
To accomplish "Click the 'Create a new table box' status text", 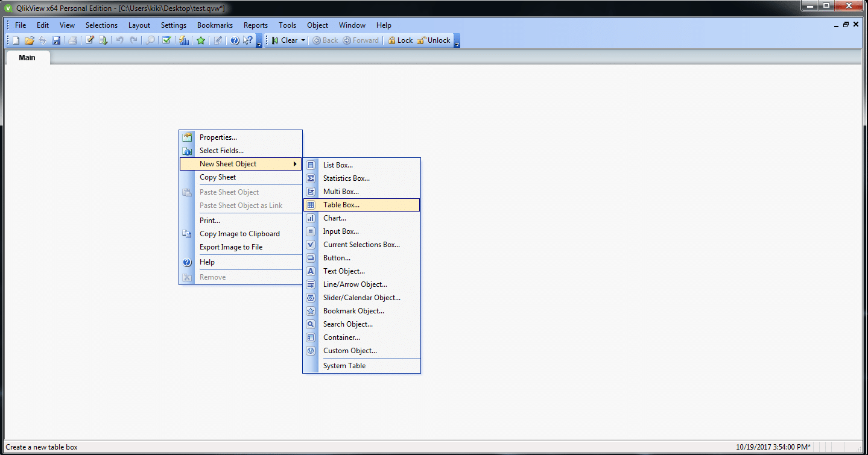I will pos(42,447).
